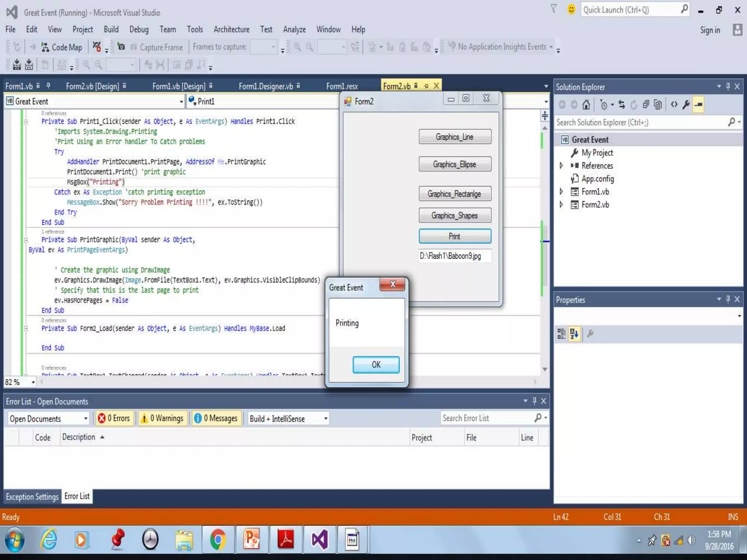Viewport: 747px width, 560px height.
Task: Click the Graphics_Ellipse button on Form2
Action: [x=454, y=164]
